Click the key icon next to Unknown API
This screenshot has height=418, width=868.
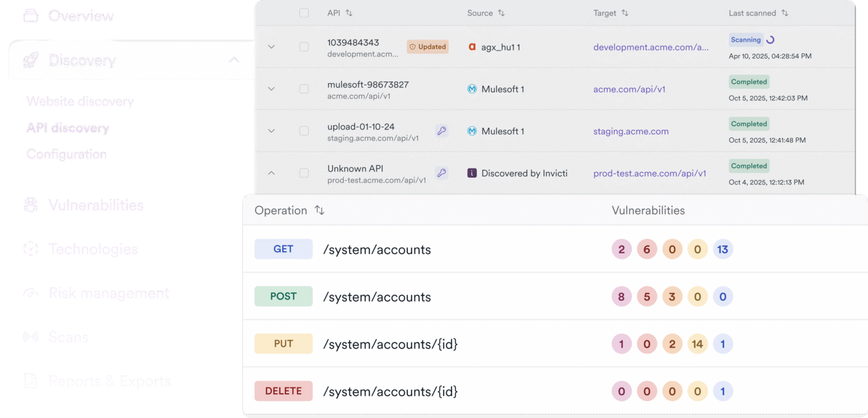coord(441,173)
